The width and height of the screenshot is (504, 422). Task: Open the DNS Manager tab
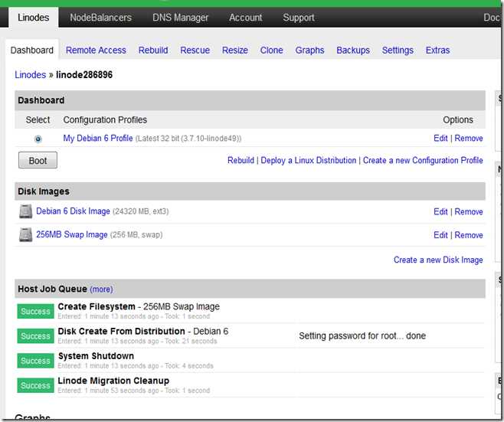pyautogui.click(x=180, y=18)
